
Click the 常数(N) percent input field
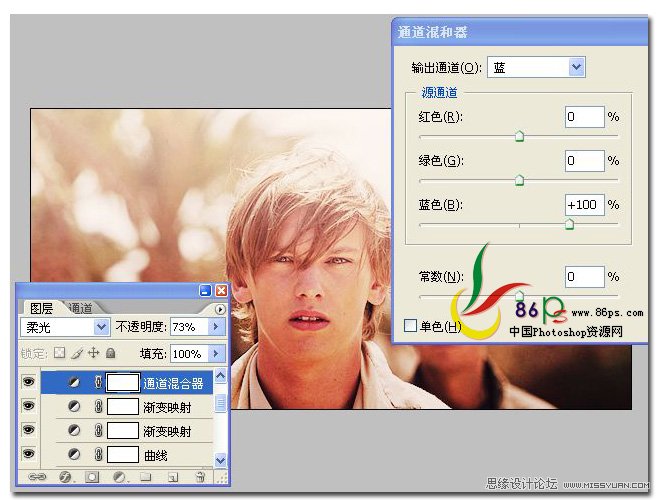[585, 277]
